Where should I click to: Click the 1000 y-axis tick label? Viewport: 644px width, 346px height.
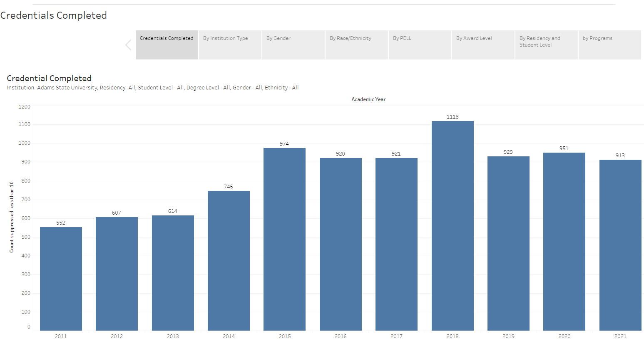coord(25,143)
